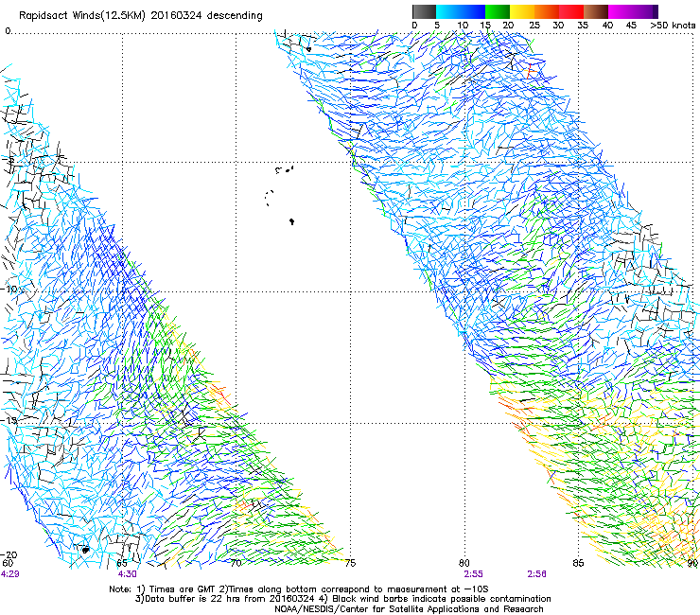Click the '25' label under the color legend

point(534,26)
